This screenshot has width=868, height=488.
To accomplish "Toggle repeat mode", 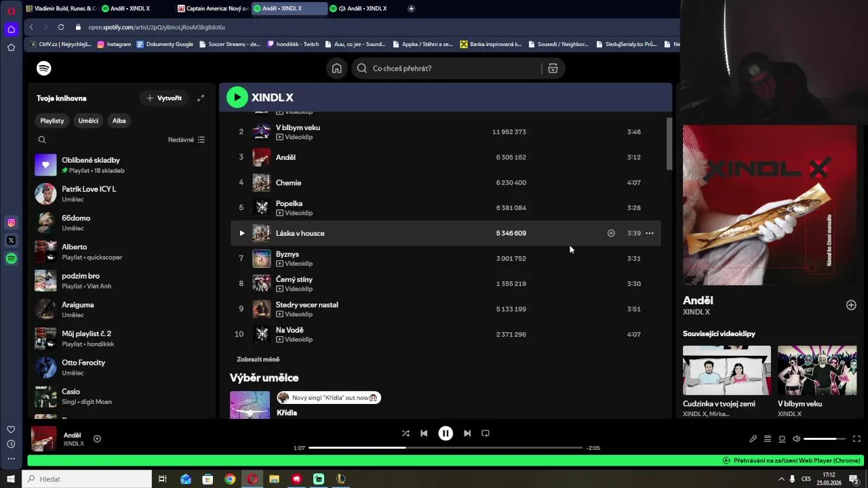I will (x=486, y=433).
